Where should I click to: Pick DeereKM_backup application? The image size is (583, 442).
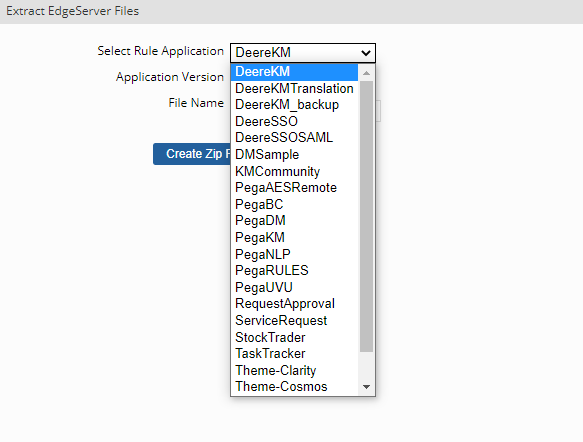(x=294, y=105)
